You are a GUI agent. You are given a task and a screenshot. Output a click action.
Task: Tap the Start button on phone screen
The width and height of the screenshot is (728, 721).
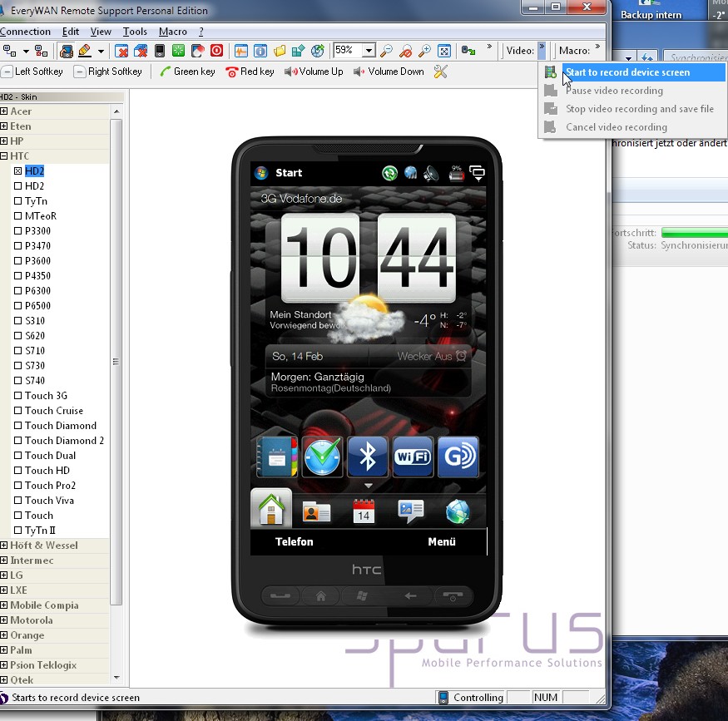[279, 173]
